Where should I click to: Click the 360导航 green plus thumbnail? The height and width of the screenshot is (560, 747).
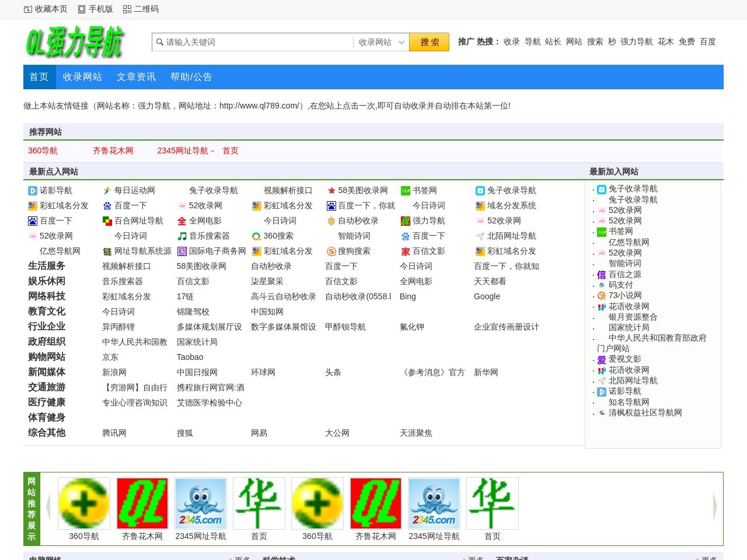pos(83,503)
